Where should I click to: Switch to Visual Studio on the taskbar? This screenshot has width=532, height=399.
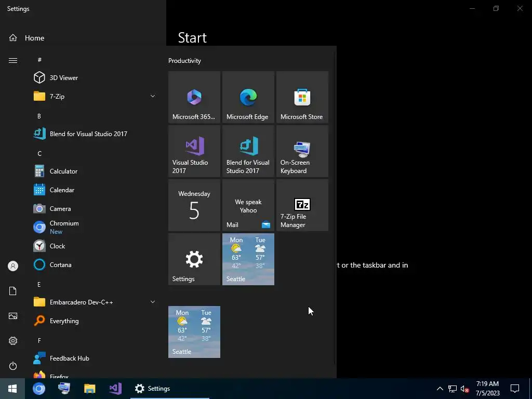(x=115, y=389)
